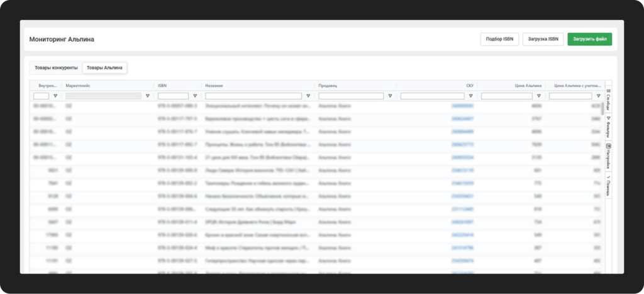Image resolution: width=644 pixels, height=294 pixels.
Task: Click the green Загрузить файл button
Action: pyautogui.click(x=589, y=39)
